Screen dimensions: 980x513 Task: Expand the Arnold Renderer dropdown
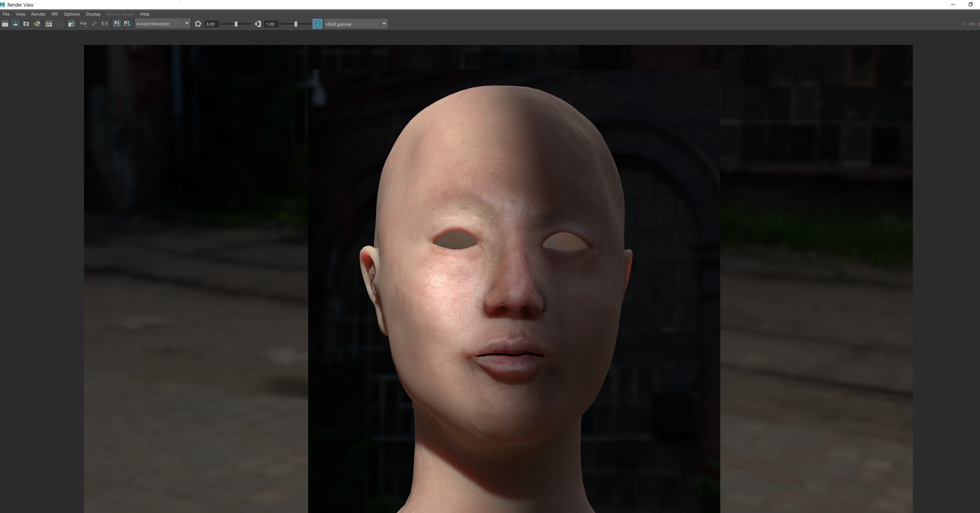click(x=187, y=24)
